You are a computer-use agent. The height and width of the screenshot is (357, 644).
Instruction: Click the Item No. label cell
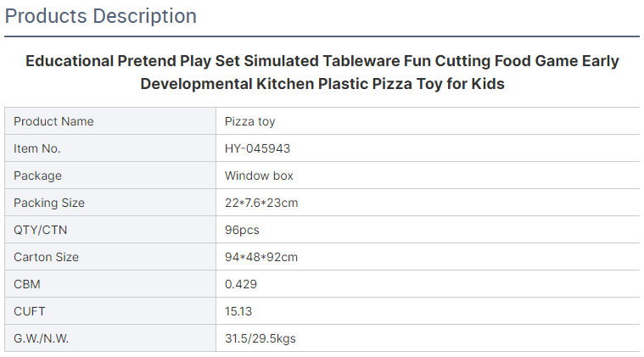(x=110, y=148)
